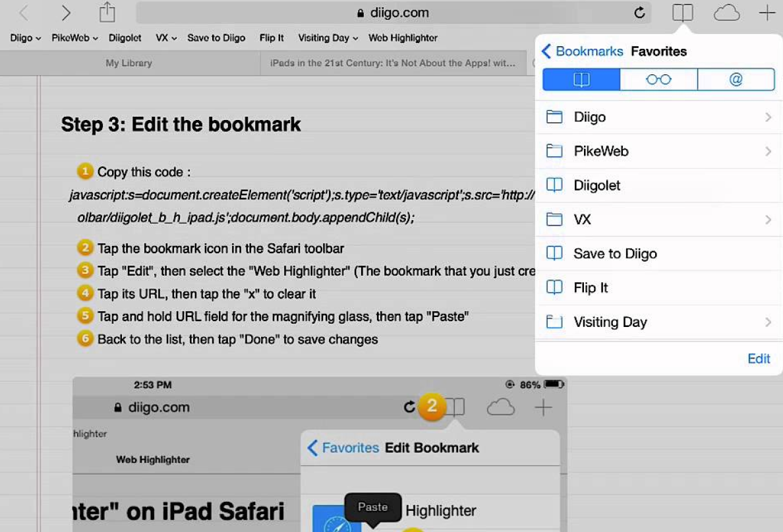This screenshot has height=532, width=783.
Task: Expand Diigo dropdown in favorites bar
Action: pos(26,38)
